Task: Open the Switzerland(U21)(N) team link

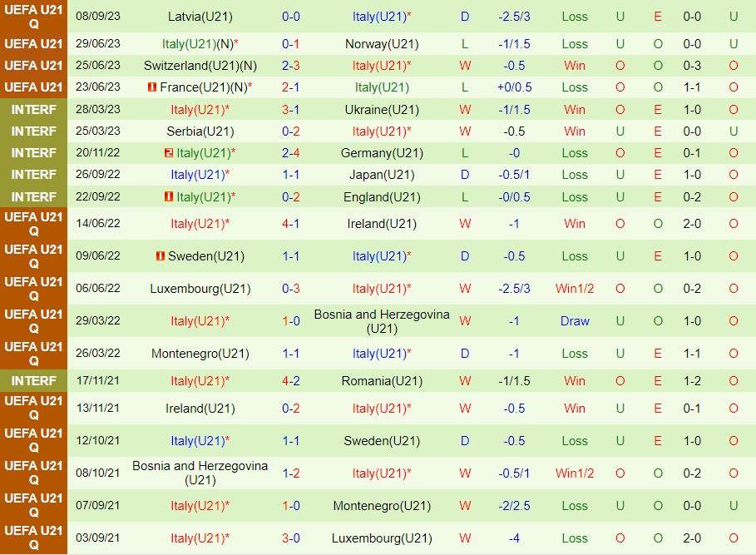Action: tap(200, 66)
